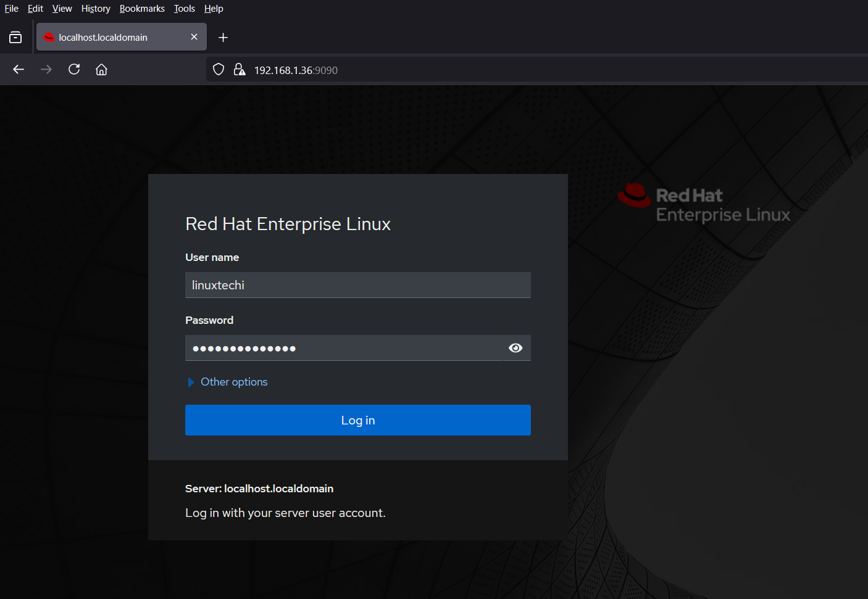This screenshot has height=599, width=868.
Task: Open the History menu
Action: tap(96, 9)
